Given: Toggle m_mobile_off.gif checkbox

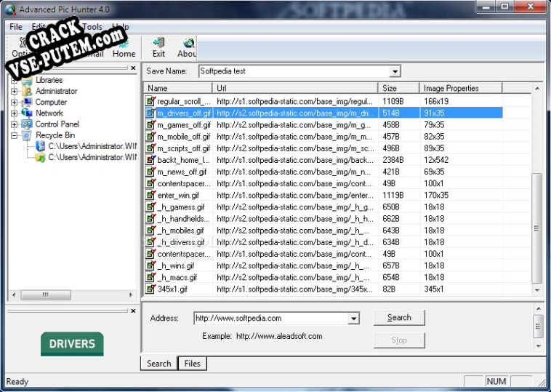Looking at the screenshot, I should tap(150, 137).
